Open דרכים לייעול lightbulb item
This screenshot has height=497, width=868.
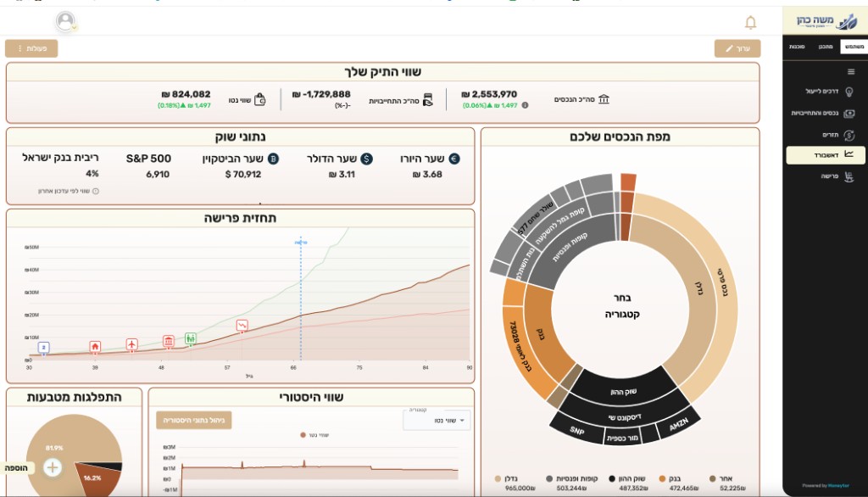(829, 92)
